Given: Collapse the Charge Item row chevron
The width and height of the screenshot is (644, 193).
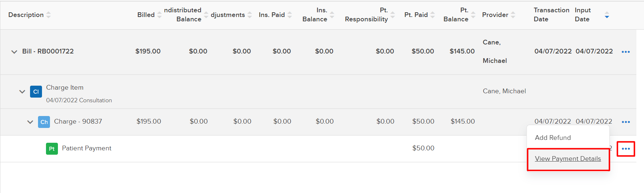Looking at the screenshot, I should coord(22,91).
